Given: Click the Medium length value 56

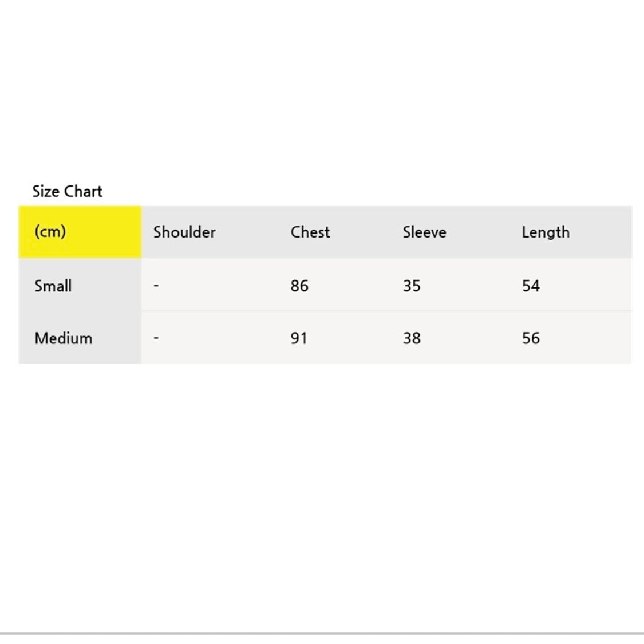Looking at the screenshot, I should [x=531, y=338].
